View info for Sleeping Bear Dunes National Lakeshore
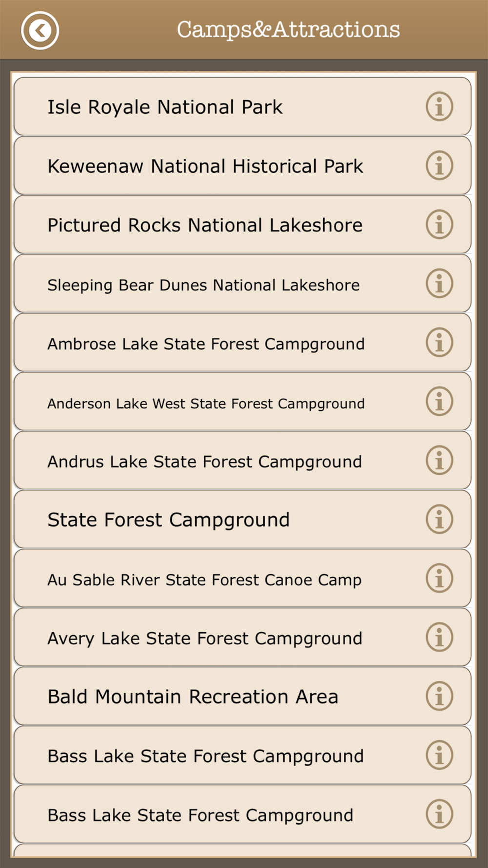Image resolution: width=488 pixels, height=868 pixels. pos(439,283)
